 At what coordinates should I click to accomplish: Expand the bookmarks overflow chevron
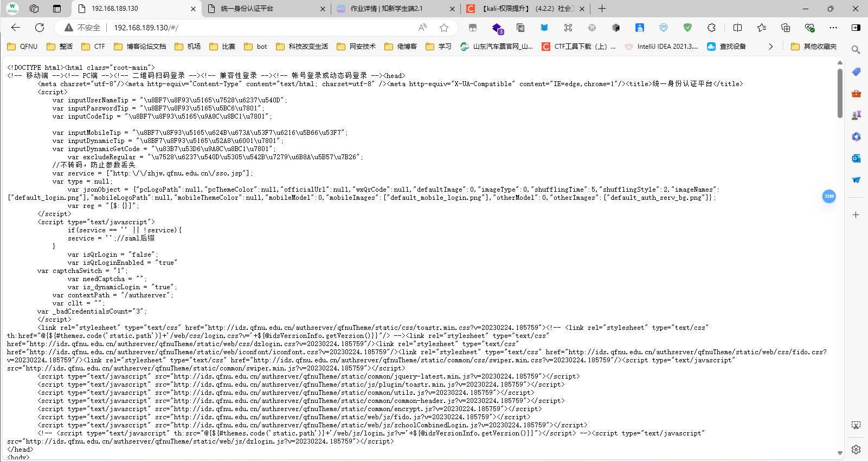[x=770, y=47]
